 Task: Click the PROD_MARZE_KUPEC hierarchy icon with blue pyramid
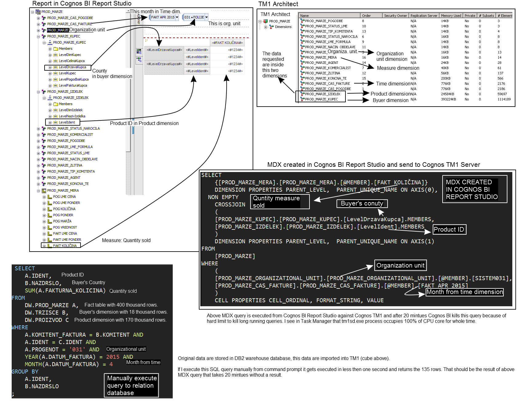pos(50,43)
